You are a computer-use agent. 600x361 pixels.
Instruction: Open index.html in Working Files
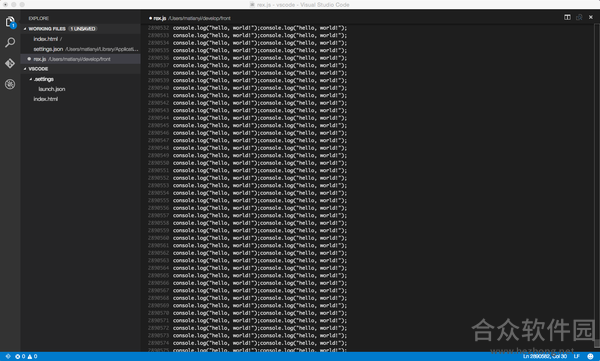pyautogui.click(x=80, y=39)
